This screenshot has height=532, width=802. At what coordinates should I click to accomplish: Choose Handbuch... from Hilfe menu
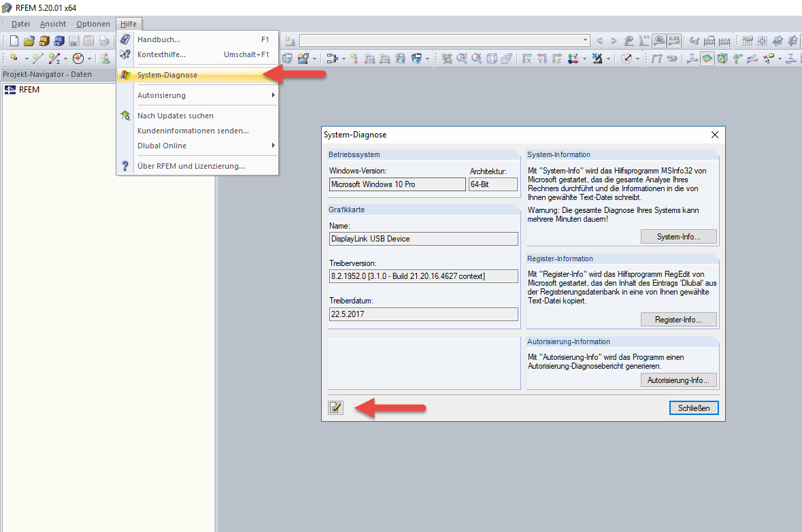(x=197, y=39)
